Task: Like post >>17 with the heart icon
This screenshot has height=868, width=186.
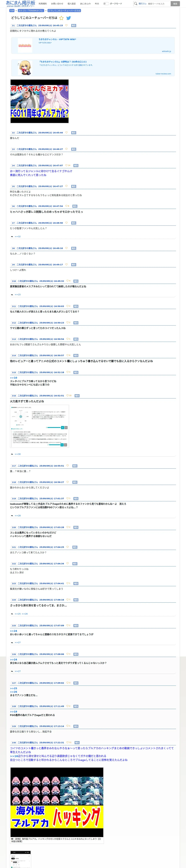Action: pyautogui.click(x=68, y=466)
